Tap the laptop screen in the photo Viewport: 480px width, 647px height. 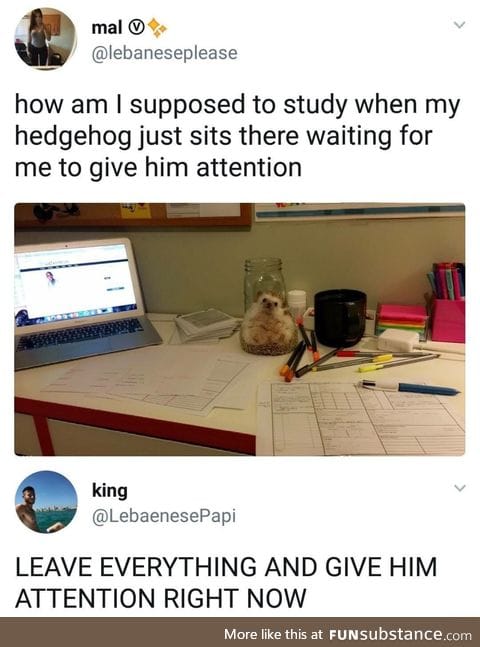tap(74, 281)
